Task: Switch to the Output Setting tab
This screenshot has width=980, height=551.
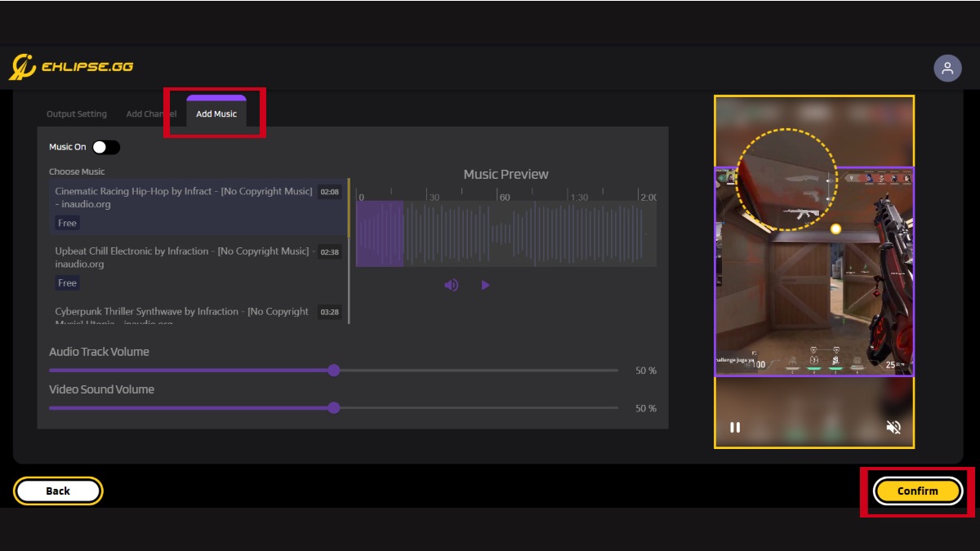Action: tap(76, 113)
